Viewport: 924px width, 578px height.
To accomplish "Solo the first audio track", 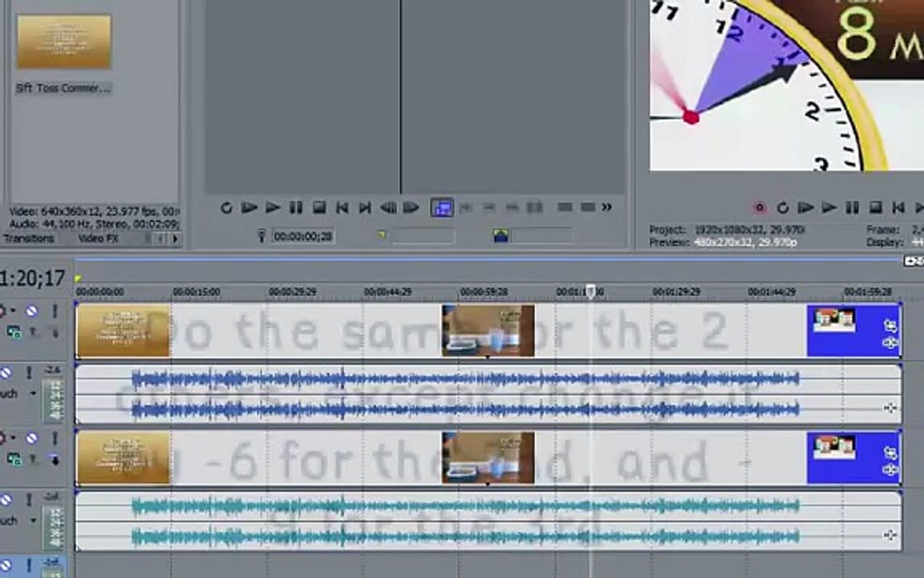I will pyautogui.click(x=29, y=373).
